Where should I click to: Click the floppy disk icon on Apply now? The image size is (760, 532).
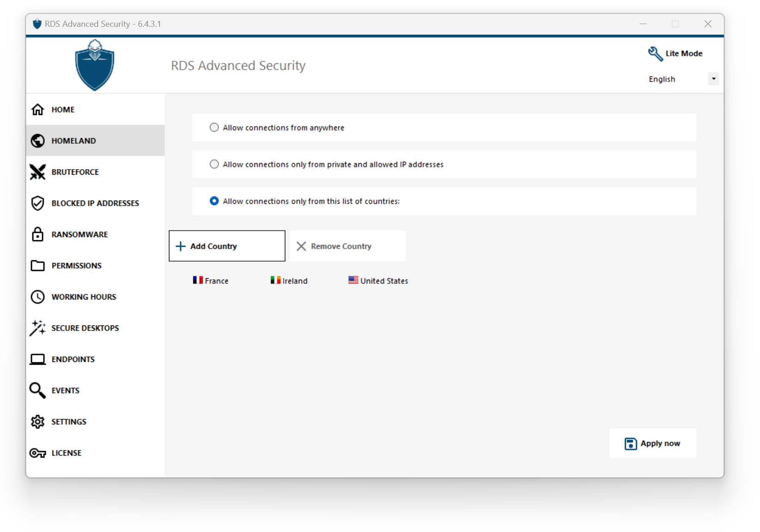coord(630,444)
